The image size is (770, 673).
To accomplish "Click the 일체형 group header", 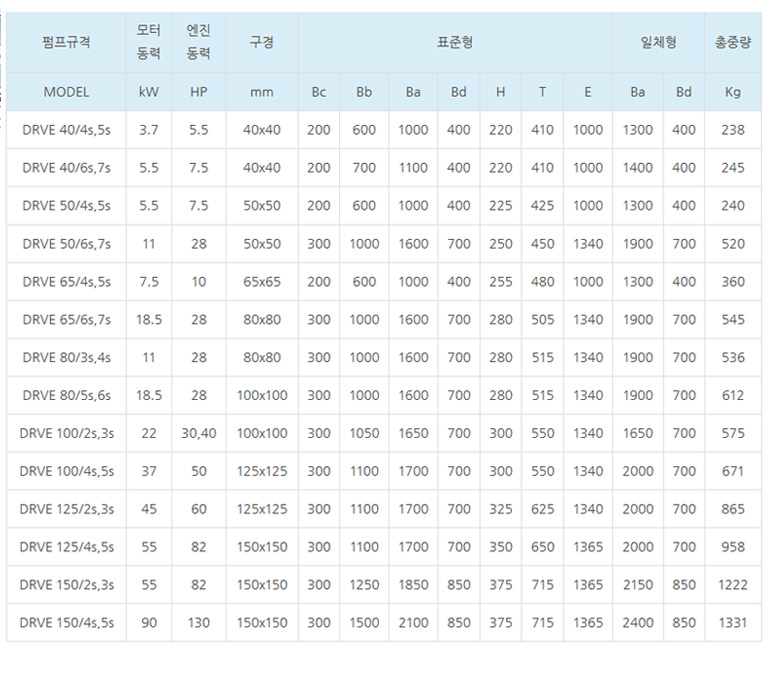I will [x=659, y=42].
